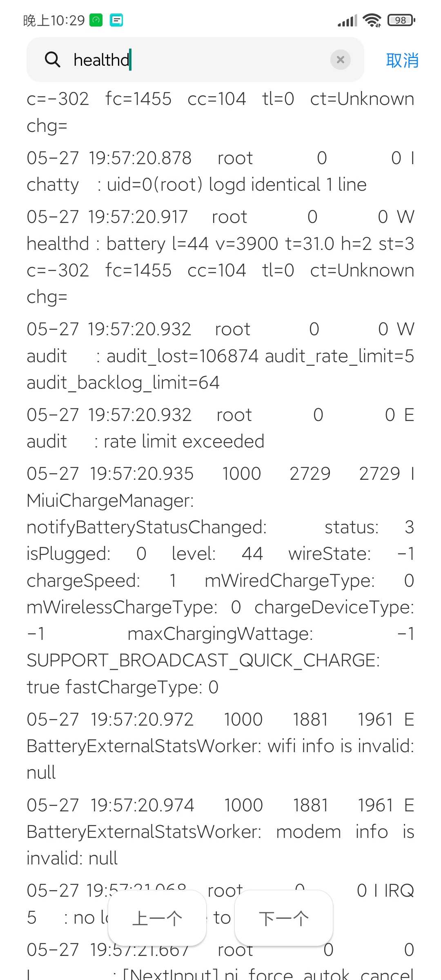Image resolution: width=441 pixels, height=980 pixels.
Task: Tap the search magnifier icon
Action: click(53, 60)
